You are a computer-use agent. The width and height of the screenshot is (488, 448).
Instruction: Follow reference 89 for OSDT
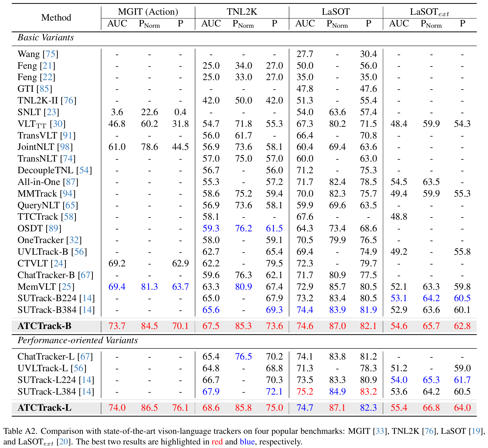(x=53, y=228)
